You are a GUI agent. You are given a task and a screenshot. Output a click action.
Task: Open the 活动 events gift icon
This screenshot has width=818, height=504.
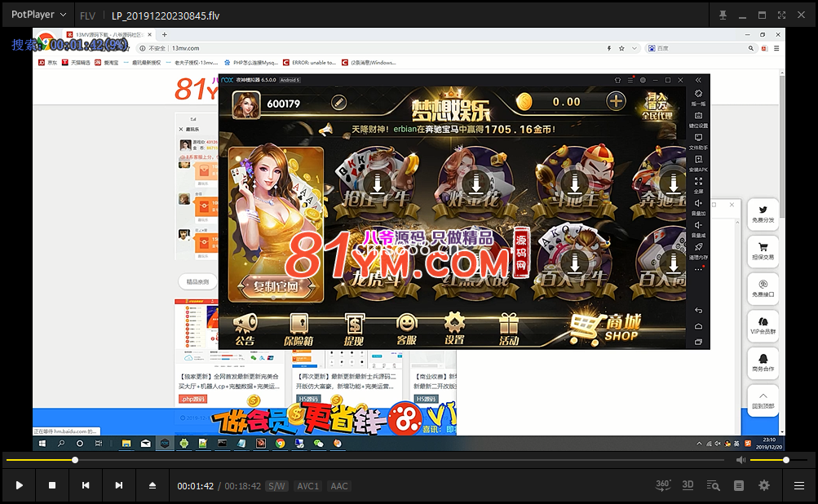pyautogui.click(x=509, y=329)
